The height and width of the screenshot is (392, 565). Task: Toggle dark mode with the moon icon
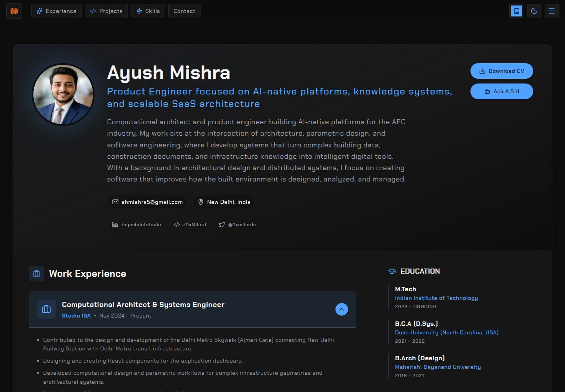pyautogui.click(x=534, y=11)
